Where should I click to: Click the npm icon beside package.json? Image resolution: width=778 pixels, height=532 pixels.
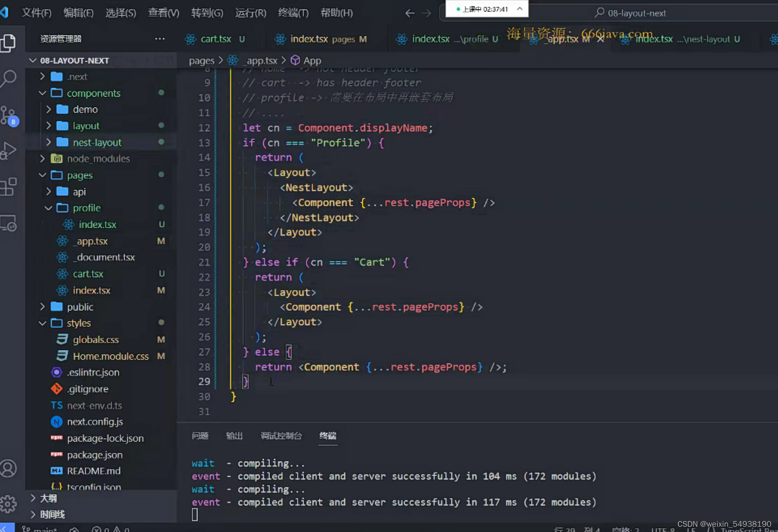[x=57, y=454]
